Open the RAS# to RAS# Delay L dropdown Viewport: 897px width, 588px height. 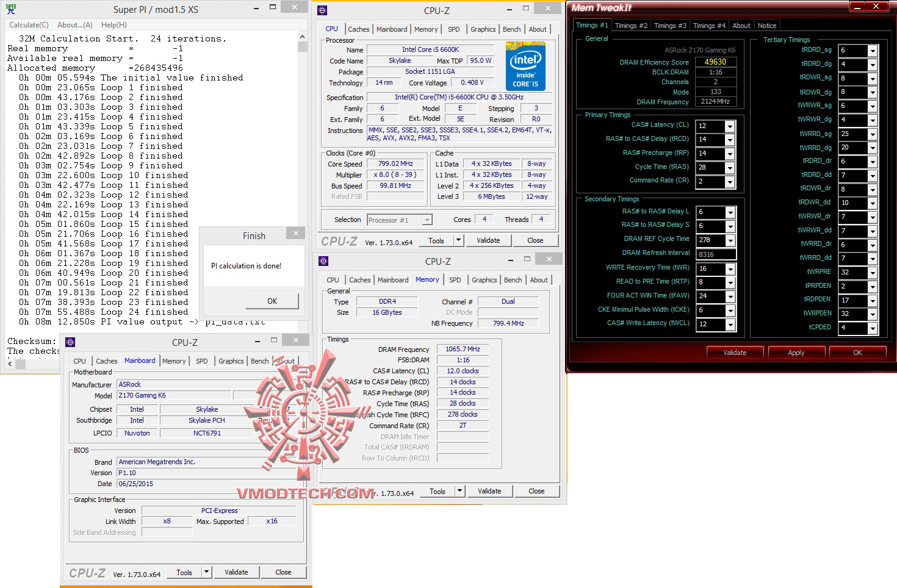[730, 213]
